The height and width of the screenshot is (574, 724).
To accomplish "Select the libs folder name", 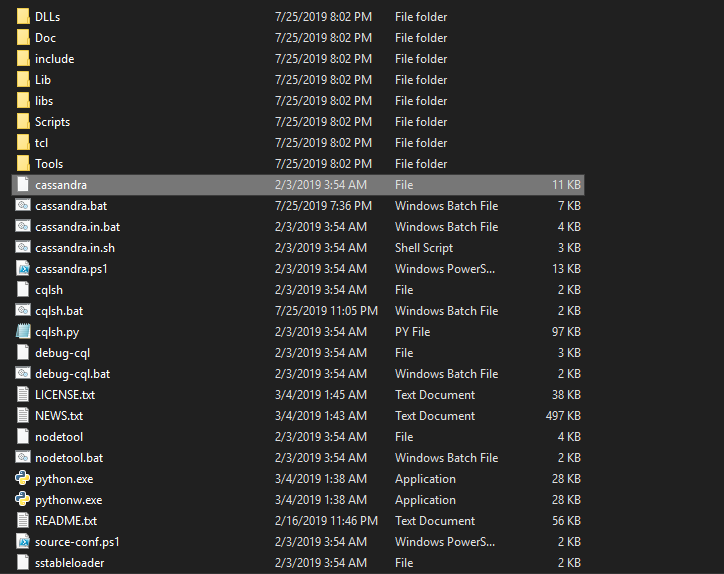I will pos(44,101).
